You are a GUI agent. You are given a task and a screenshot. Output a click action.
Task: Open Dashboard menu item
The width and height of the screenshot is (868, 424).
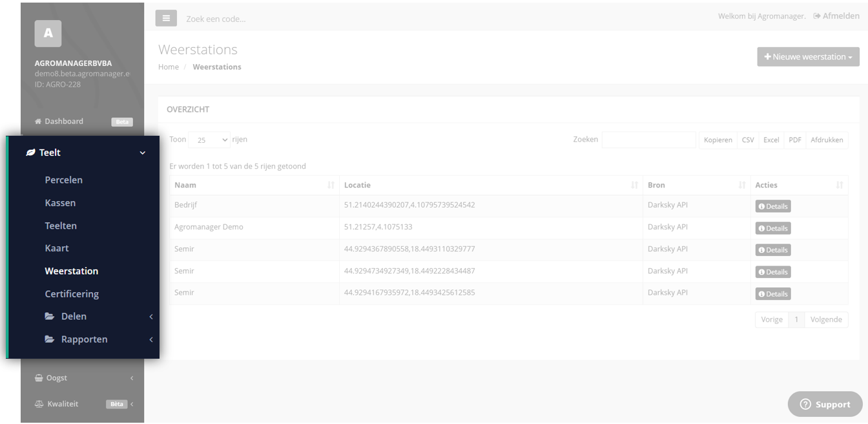[x=64, y=122]
